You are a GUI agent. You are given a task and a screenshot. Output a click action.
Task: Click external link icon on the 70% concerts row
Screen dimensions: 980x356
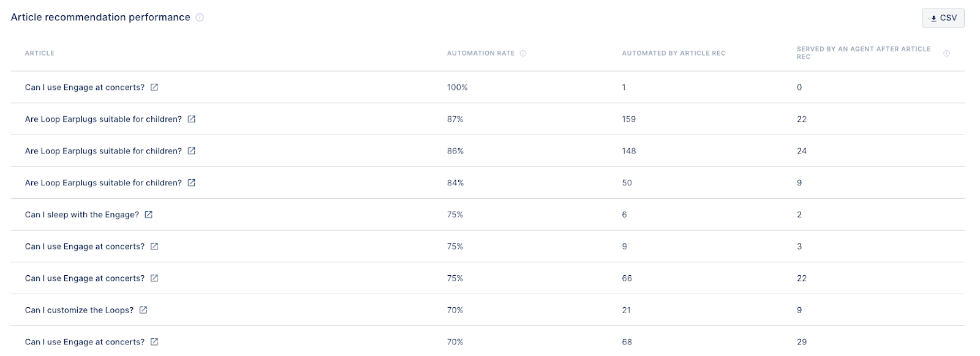pyautogui.click(x=154, y=342)
